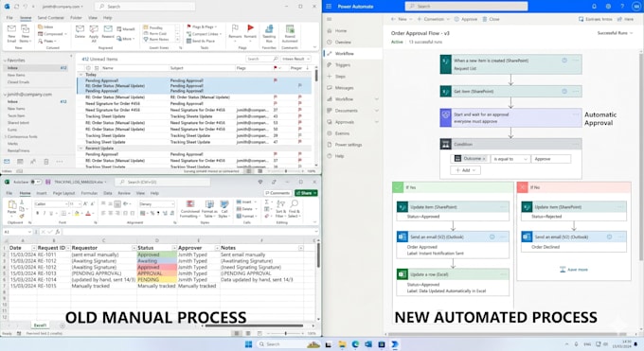This screenshot has width=644, height=351.
Task: Open the Insert tab in Excel
Action: coord(42,193)
